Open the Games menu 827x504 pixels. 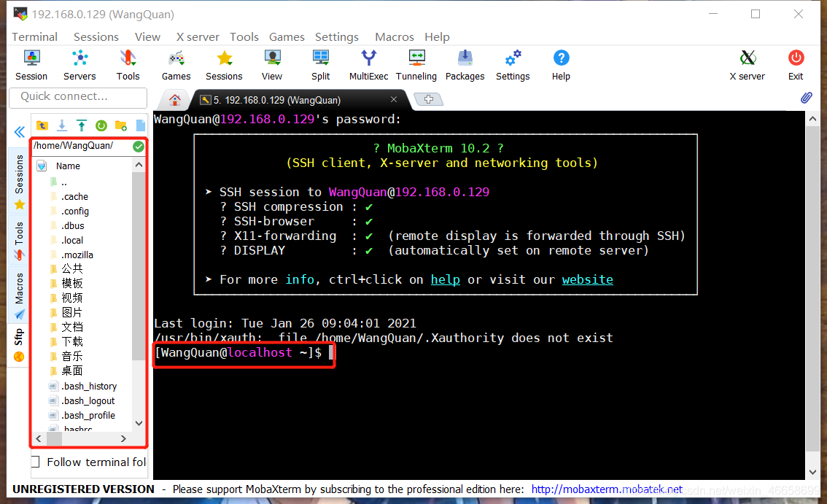[287, 37]
